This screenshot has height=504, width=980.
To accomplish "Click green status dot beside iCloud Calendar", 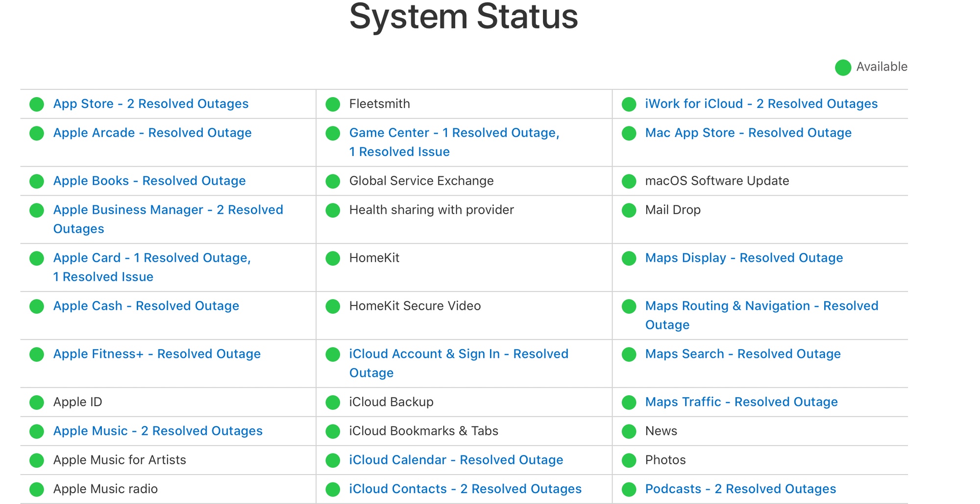I will tap(333, 460).
